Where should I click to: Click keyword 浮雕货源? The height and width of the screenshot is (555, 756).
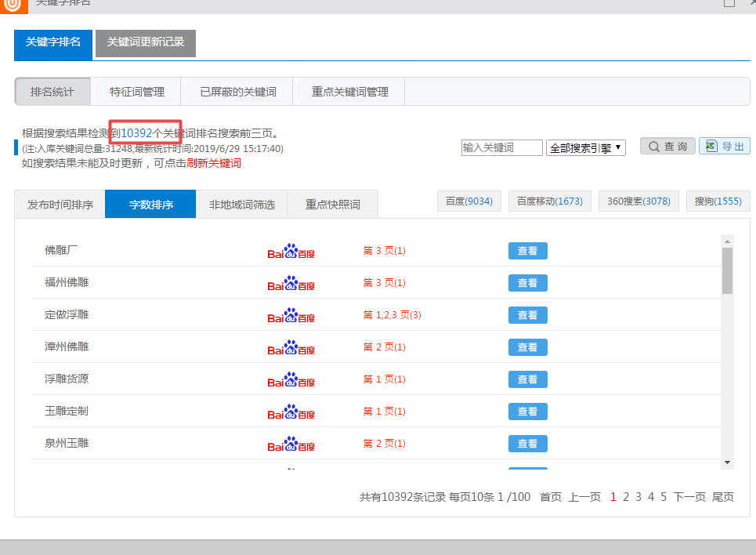pos(67,379)
